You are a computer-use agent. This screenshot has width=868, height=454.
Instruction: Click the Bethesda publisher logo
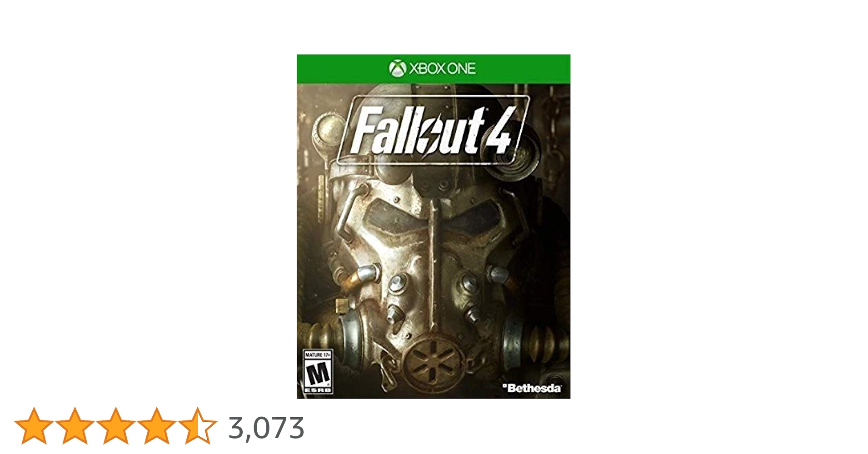tap(531, 388)
